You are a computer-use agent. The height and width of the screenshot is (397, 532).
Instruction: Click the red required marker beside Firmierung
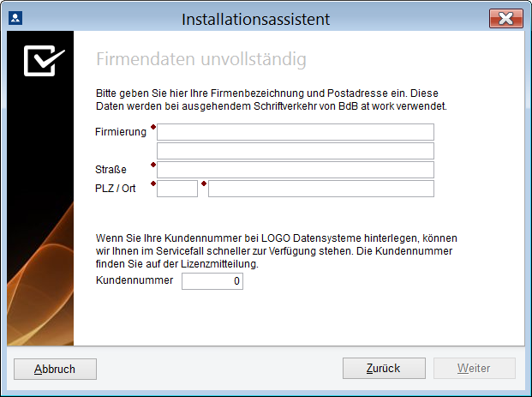[153, 127]
